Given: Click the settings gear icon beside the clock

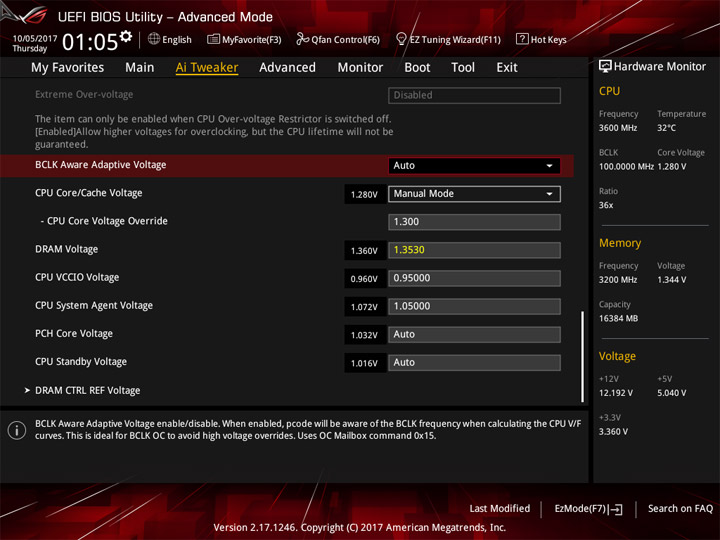Looking at the screenshot, I should (126, 36).
